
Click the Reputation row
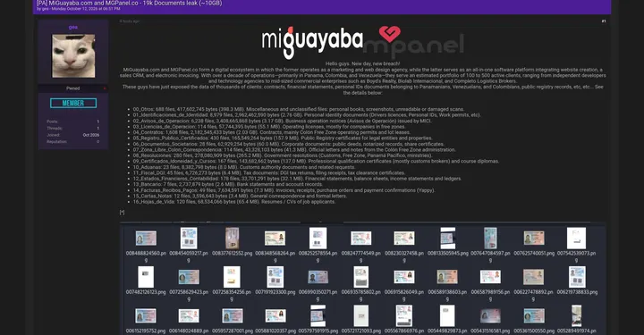pos(73,141)
